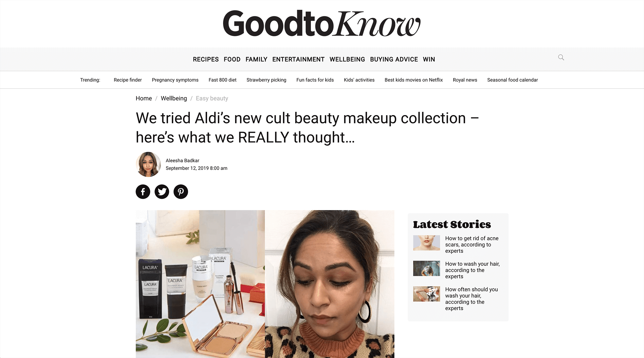
Task: Open acne scars story thumbnail
Action: tap(426, 243)
